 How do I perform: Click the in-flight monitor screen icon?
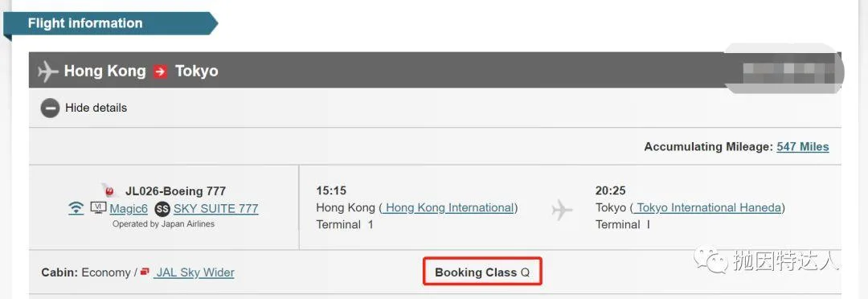(98, 208)
